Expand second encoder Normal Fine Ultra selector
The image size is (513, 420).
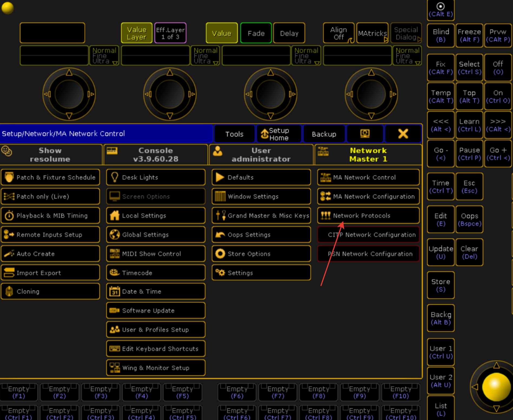tap(205, 55)
